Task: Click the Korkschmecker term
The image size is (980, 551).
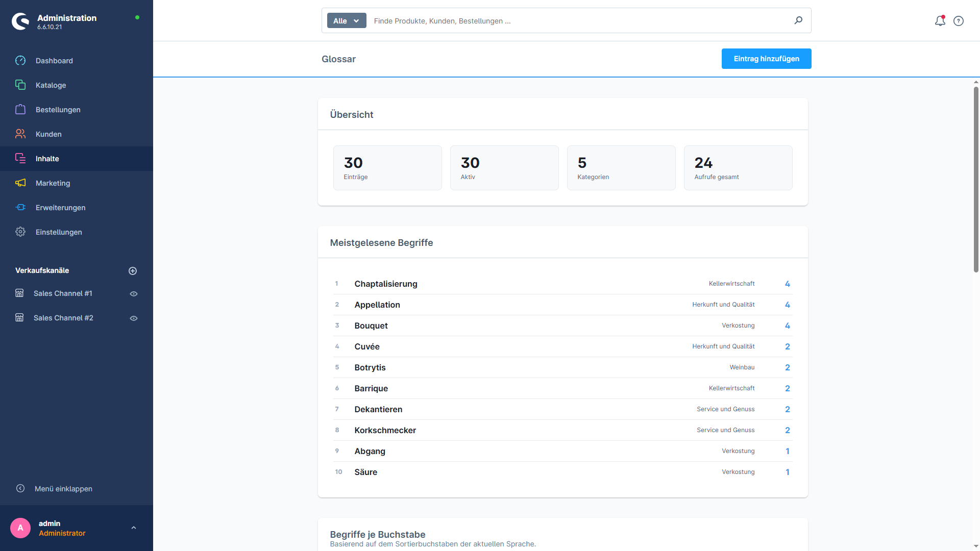Action: [385, 430]
